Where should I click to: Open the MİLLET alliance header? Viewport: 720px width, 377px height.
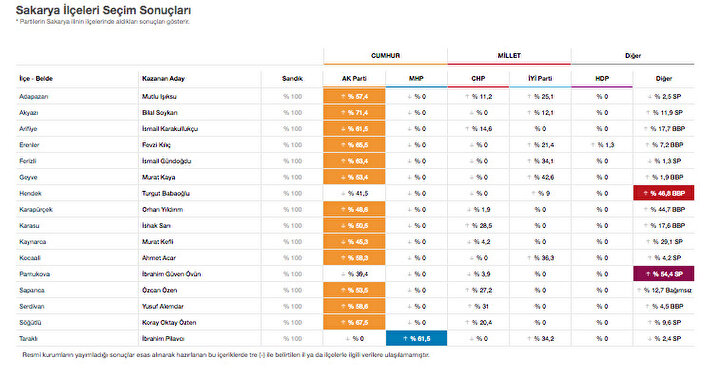[509, 56]
